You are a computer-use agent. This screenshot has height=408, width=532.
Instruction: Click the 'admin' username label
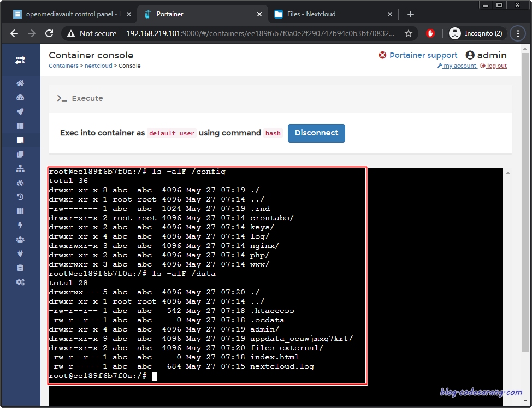pyautogui.click(x=492, y=55)
